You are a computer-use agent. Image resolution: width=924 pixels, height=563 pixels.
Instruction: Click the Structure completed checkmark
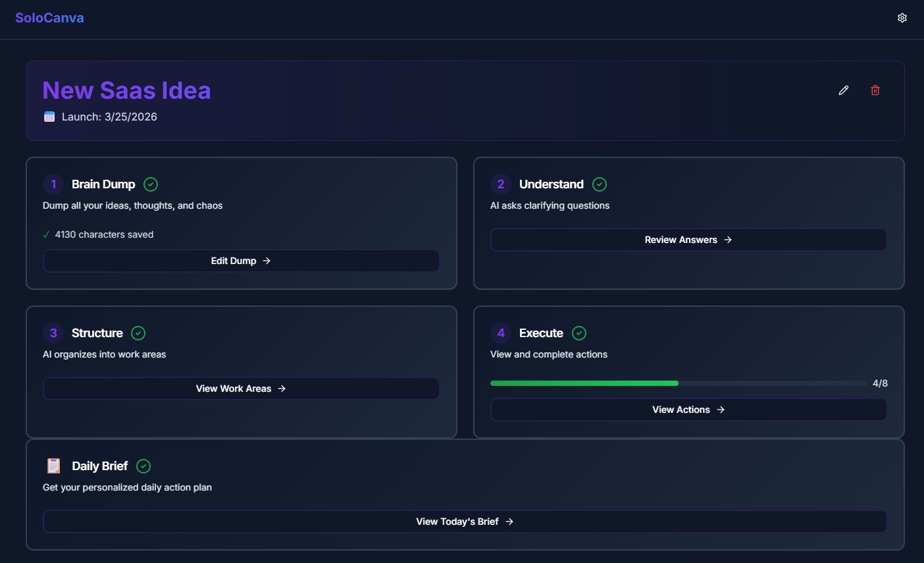138,333
